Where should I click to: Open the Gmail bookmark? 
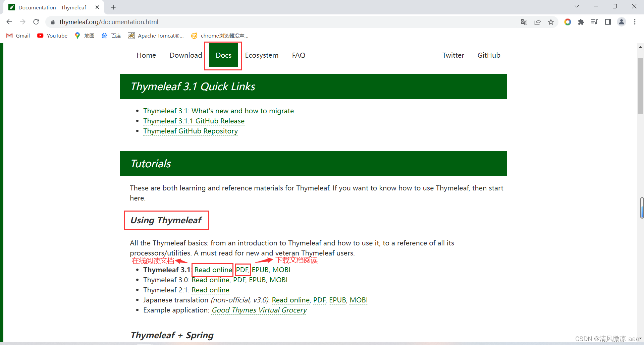[x=18, y=36]
